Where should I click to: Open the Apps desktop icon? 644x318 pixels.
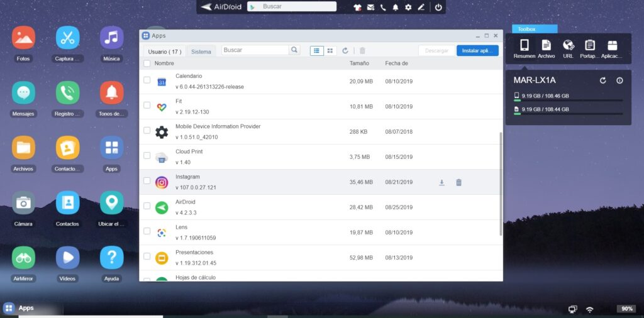tap(111, 148)
